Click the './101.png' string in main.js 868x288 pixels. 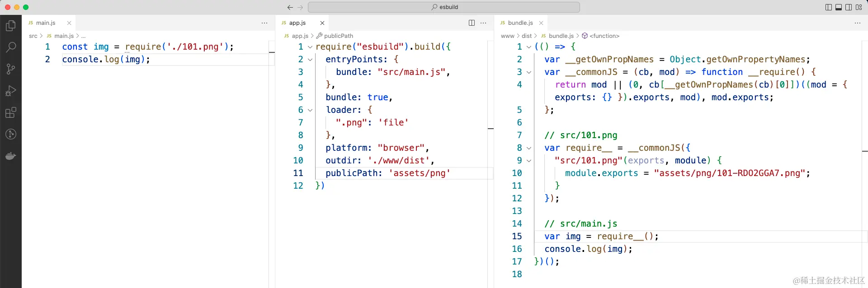pos(195,46)
